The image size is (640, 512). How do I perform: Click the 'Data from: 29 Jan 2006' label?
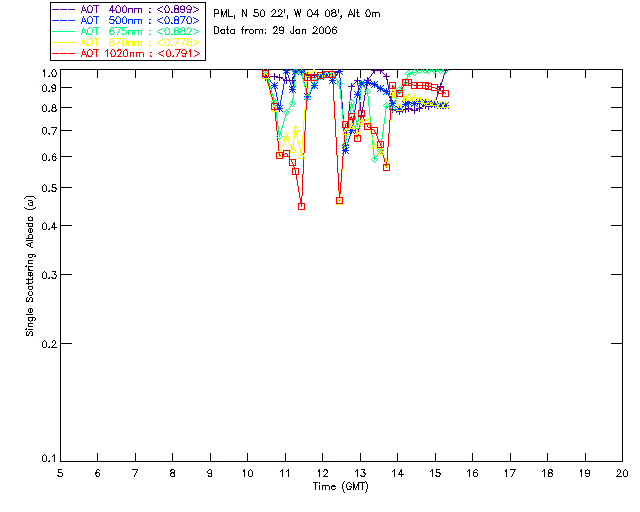(x=275, y=31)
